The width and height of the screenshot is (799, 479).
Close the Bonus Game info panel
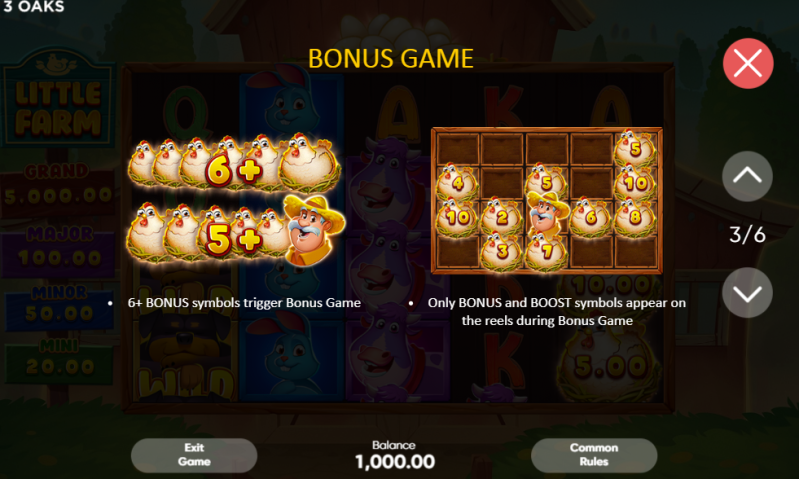point(748,64)
